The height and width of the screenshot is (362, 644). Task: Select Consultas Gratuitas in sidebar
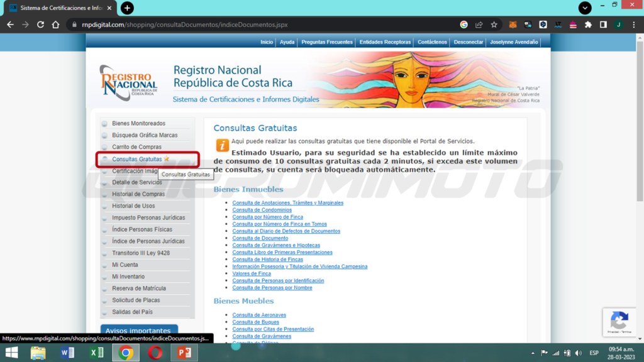pyautogui.click(x=136, y=159)
